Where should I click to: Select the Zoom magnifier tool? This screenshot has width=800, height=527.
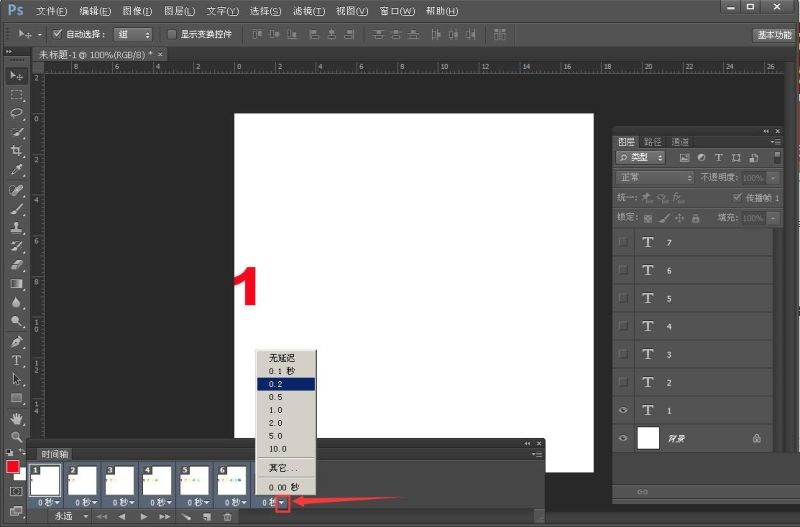[17, 437]
